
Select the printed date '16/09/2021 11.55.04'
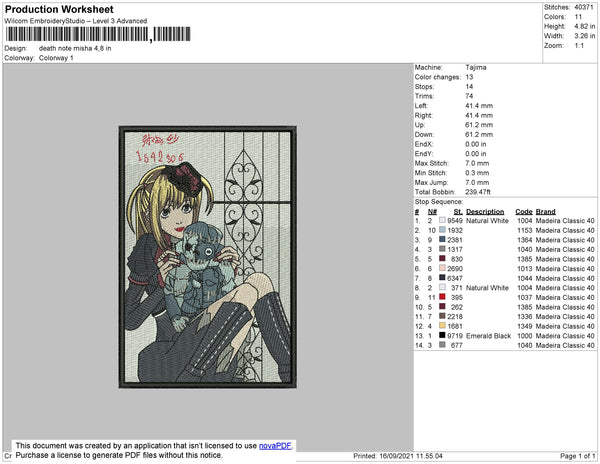click(x=411, y=456)
